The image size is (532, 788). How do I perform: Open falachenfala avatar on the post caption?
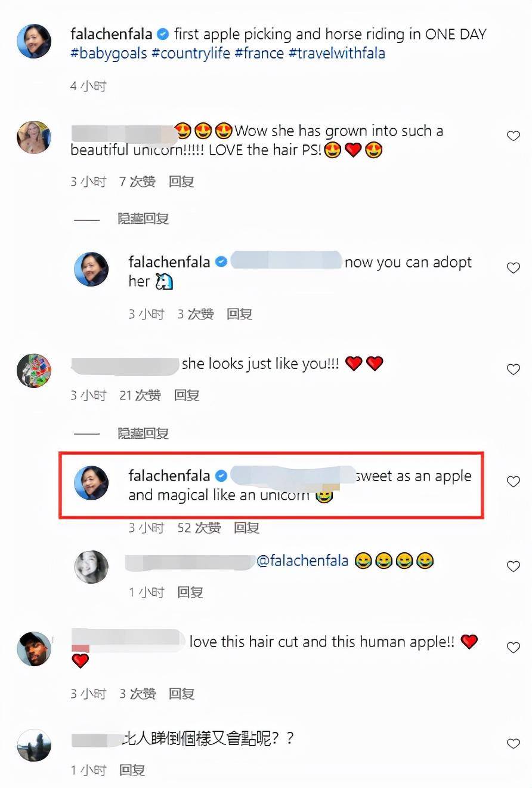point(34,41)
